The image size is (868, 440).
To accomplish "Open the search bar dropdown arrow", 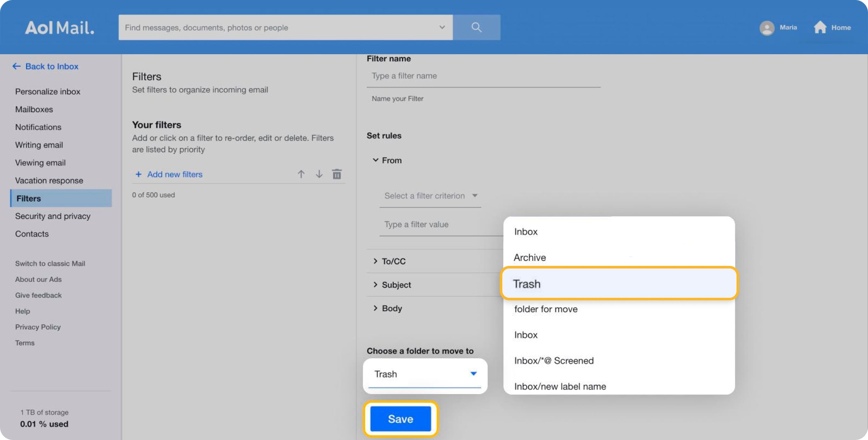I will click(442, 27).
